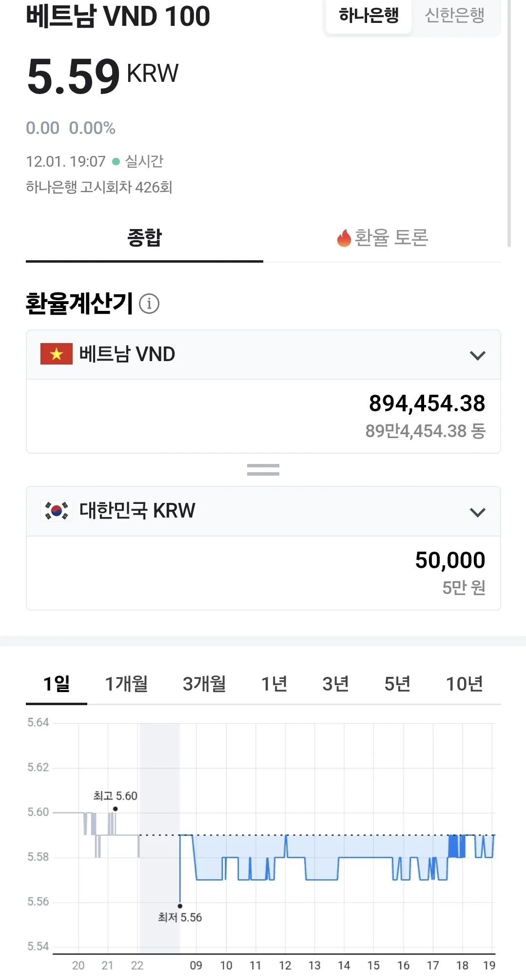Image resolution: width=526 pixels, height=980 pixels.
Task: Click the page scrollbar on the right
Action: 509,124
